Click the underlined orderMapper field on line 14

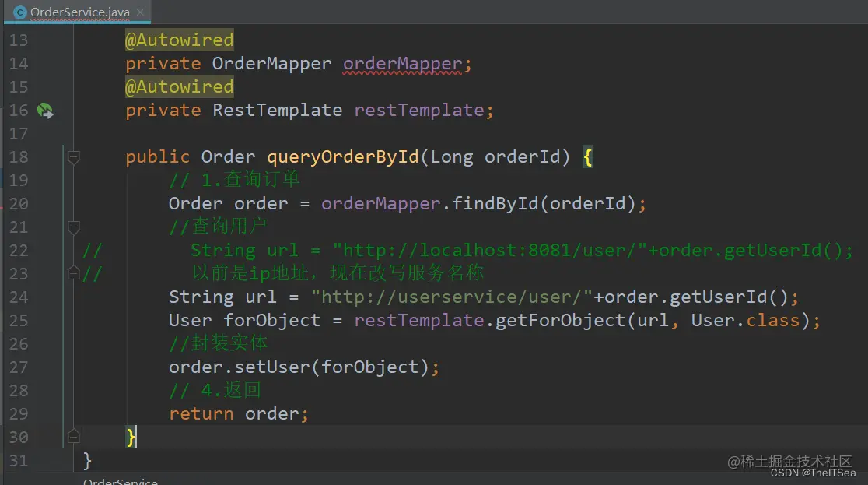tap(402, 65)
